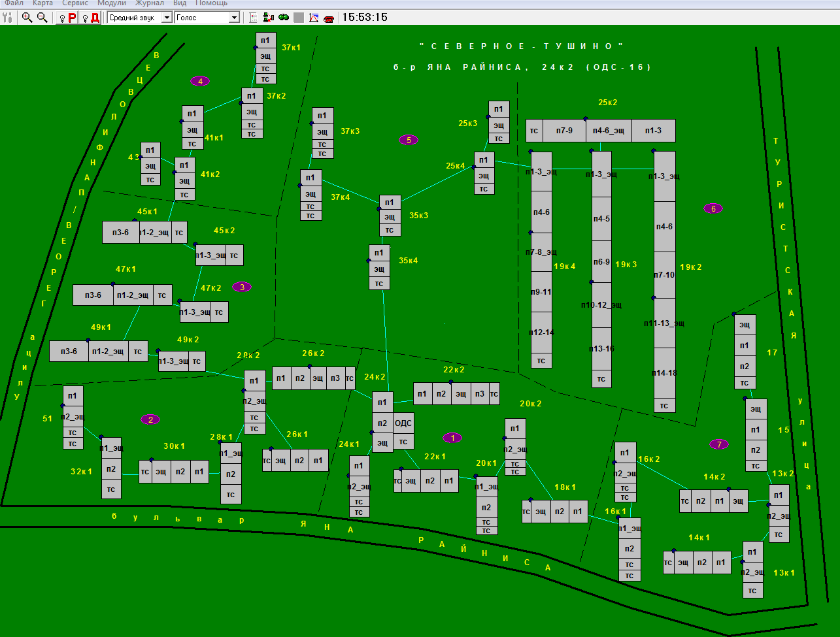Image resolution: width=840 pixels, height=637 pixels.
Task: Click the purple zone marker number 5
Action: pyautogui.click(x=409, y=140)
